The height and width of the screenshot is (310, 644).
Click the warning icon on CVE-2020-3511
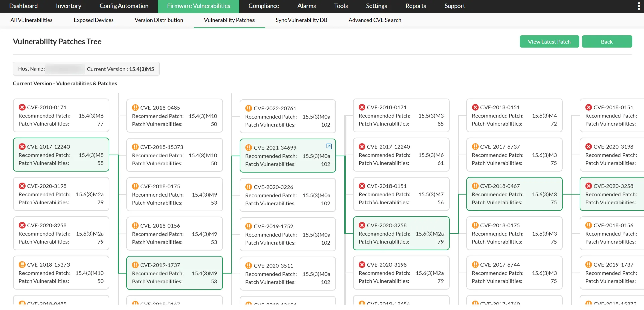[249, 266]
